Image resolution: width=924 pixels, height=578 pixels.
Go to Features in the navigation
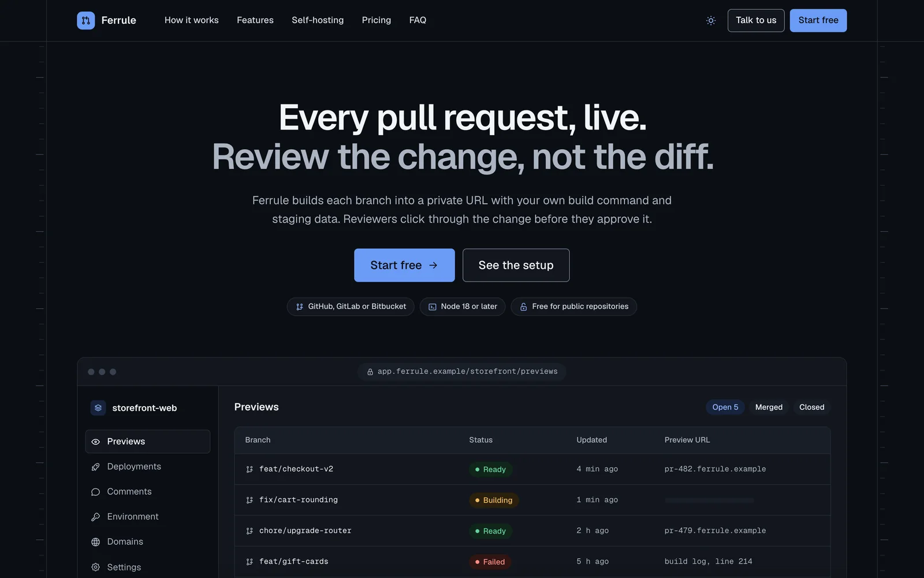coord(255,20)
